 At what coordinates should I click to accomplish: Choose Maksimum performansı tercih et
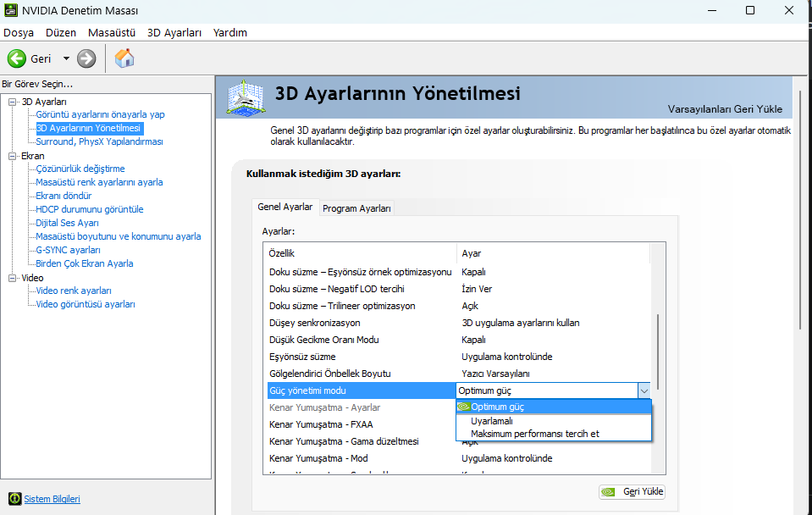(x=554, y=435)
